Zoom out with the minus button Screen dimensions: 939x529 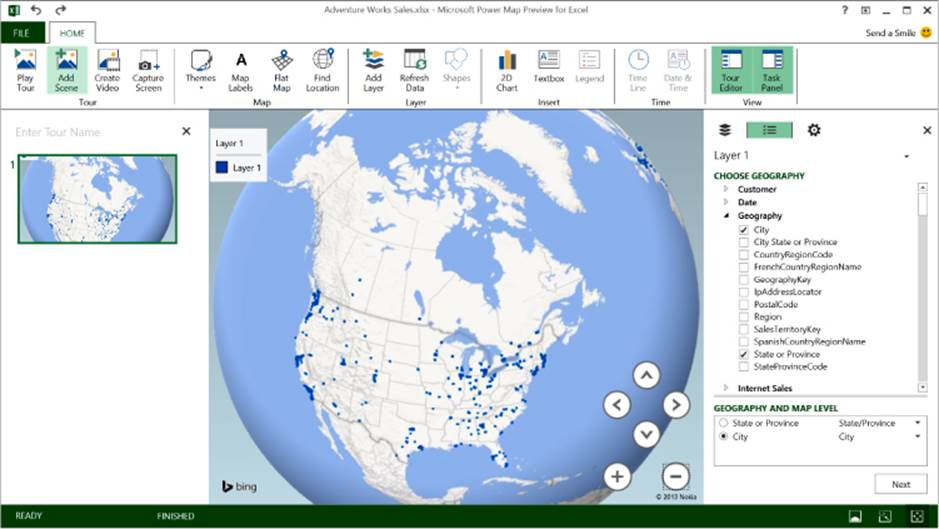pos(676,477)
